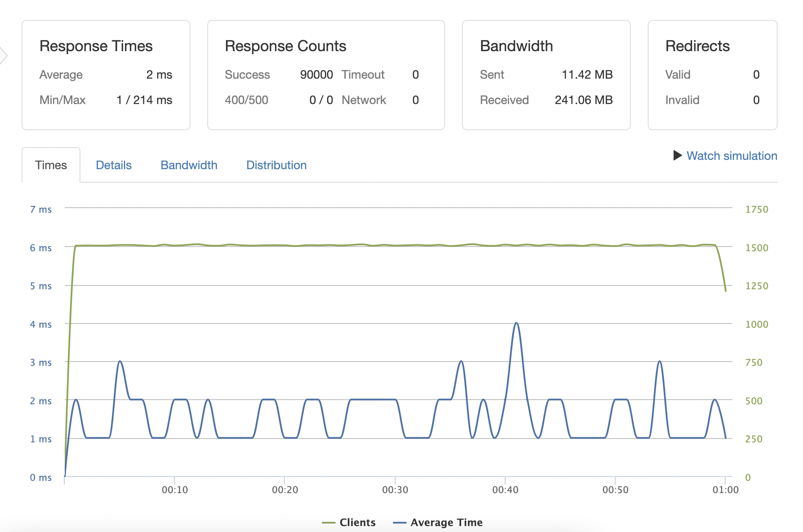Click the 241.06 MB received value

(x=583, y=100)
